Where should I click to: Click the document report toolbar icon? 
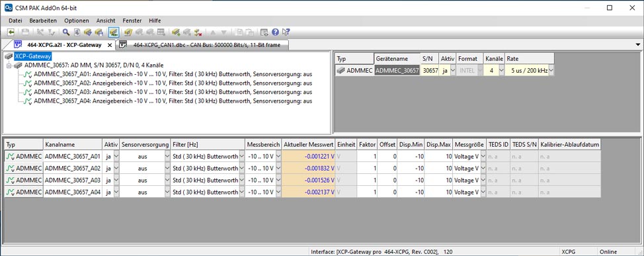click(77, 32)
